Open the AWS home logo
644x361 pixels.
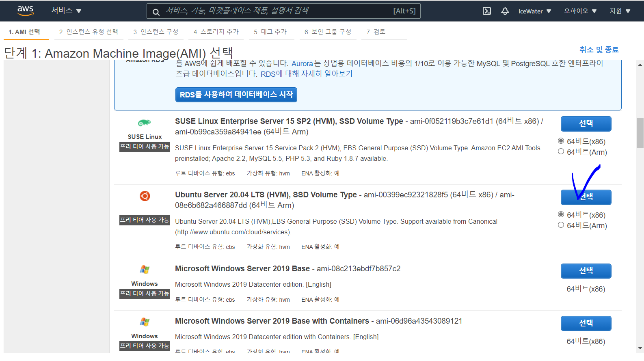click(x=25, y=11)
